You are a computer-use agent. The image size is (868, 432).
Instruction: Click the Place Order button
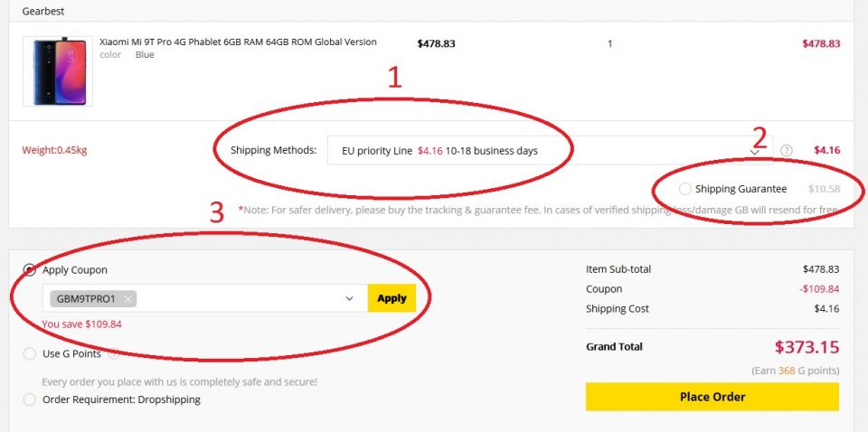[712, 397]
